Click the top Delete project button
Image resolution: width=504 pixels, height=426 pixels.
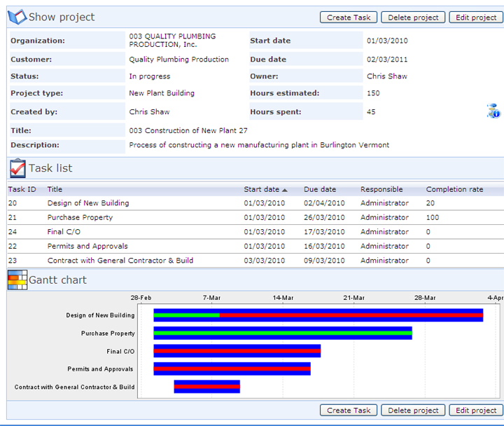413,18
